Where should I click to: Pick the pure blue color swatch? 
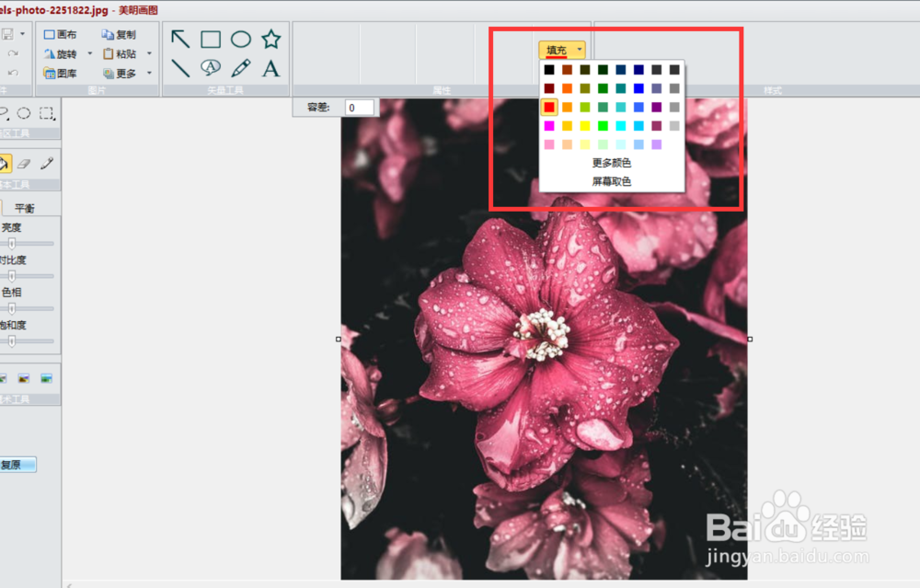638,88
